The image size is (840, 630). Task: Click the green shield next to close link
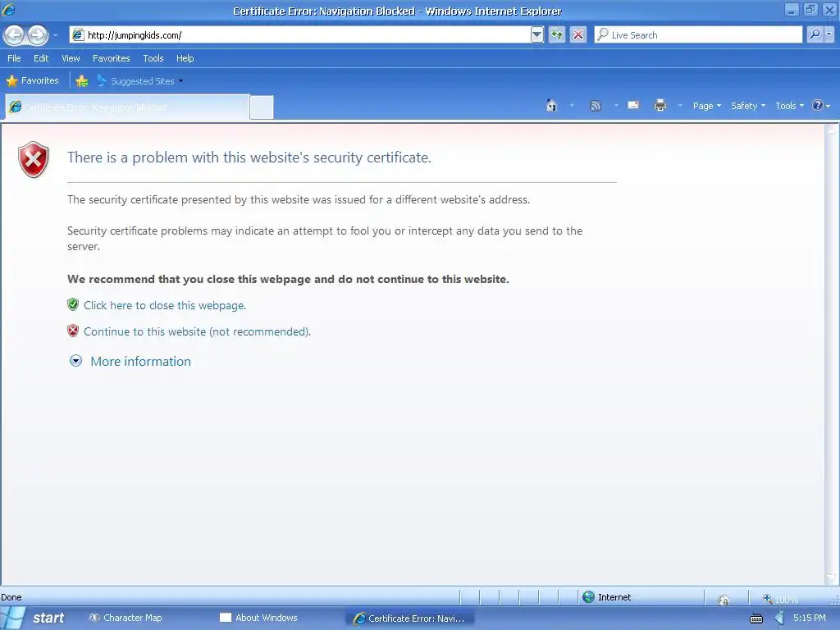[x=73, y=305]
